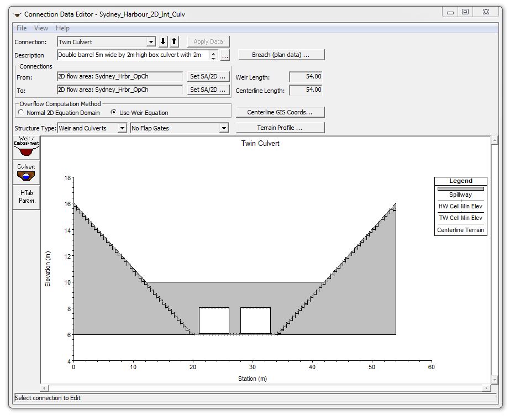The image size is (515, 420).
Task: Expand the Structure Type dropdown
Action: click(122, 128)
